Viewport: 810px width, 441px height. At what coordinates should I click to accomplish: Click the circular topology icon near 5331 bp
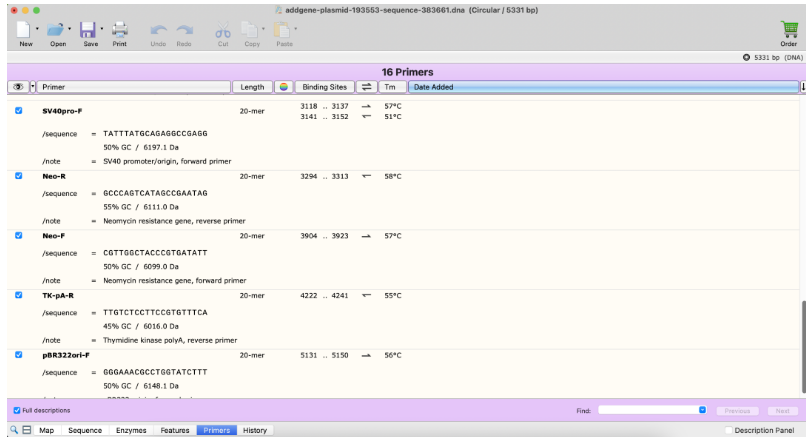click(746, 57)
